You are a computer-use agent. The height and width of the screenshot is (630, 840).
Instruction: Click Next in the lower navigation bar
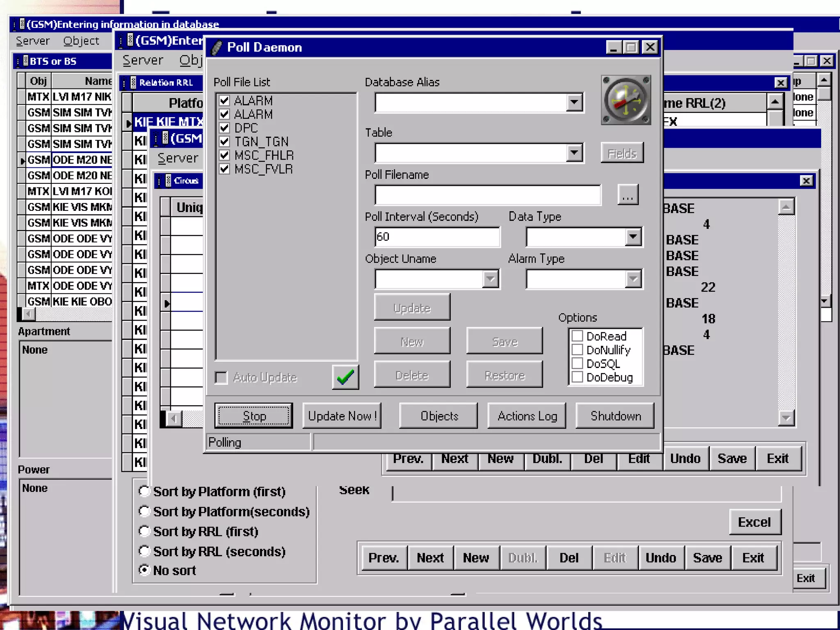[430, 558]
